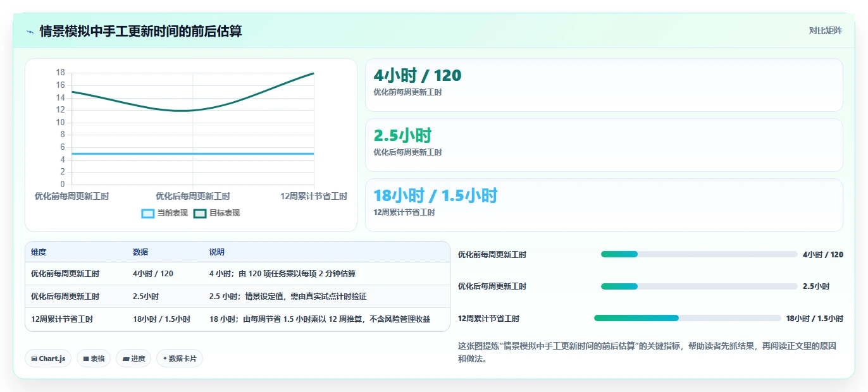Click the light blue 当前表现 line

click(x=192, y=154)
